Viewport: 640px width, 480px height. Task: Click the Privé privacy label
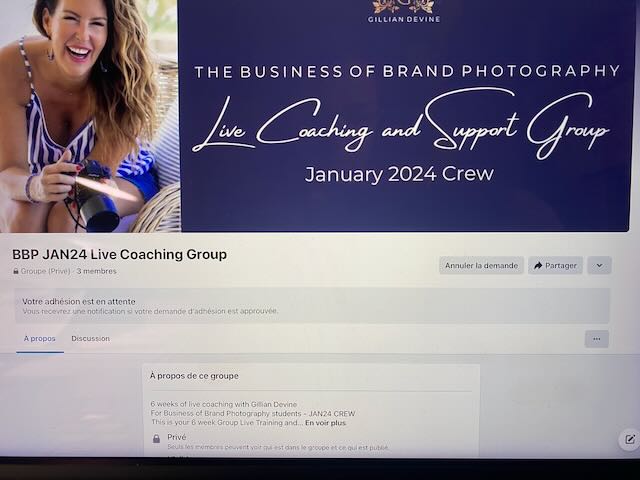coord(177,437)
